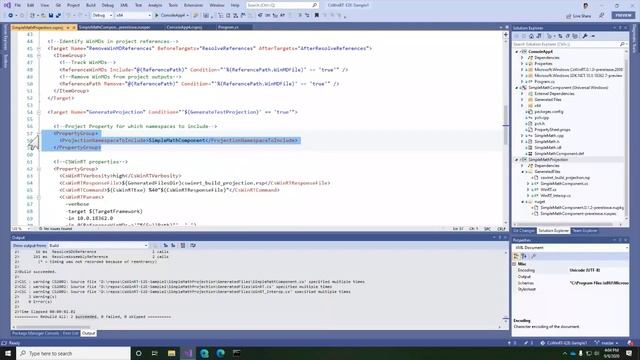This screenshot has height=360, width=640.
Task: Expand Dependencies under ConsoleApp4
Action: [522, 58]
